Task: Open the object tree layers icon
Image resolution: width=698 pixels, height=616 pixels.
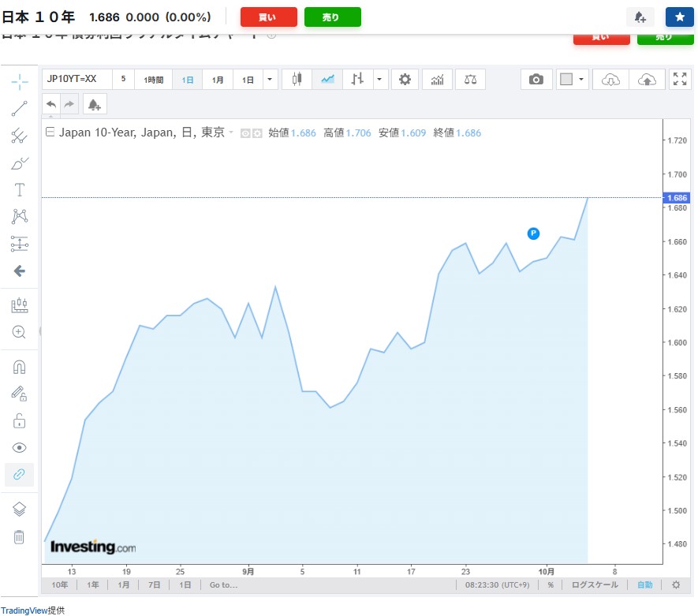Action: (19, 509)
